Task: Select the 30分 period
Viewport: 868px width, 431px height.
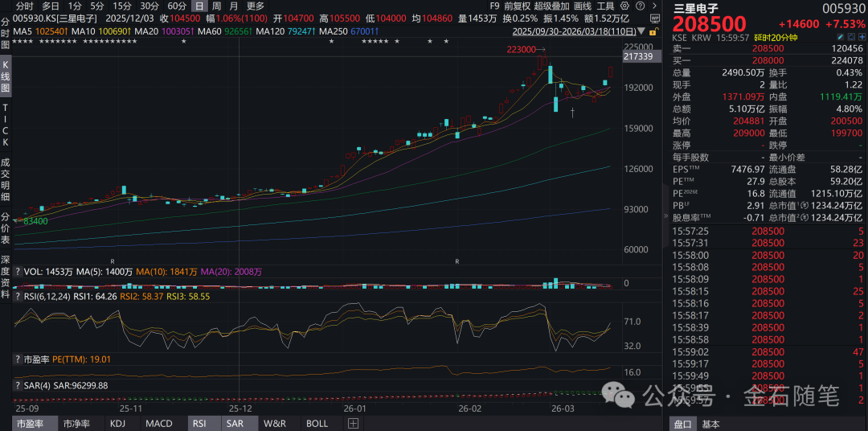Action: pos(149,6)
